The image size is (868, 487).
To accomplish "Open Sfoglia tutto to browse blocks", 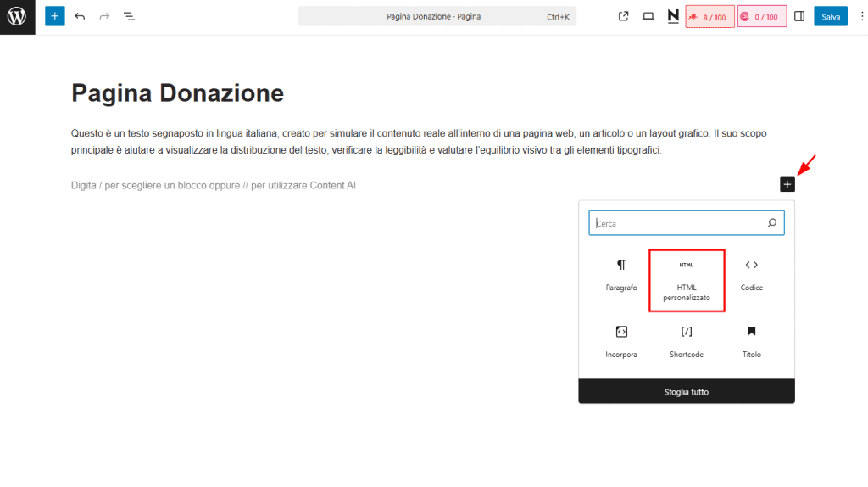I will click(x=687, y=392).
